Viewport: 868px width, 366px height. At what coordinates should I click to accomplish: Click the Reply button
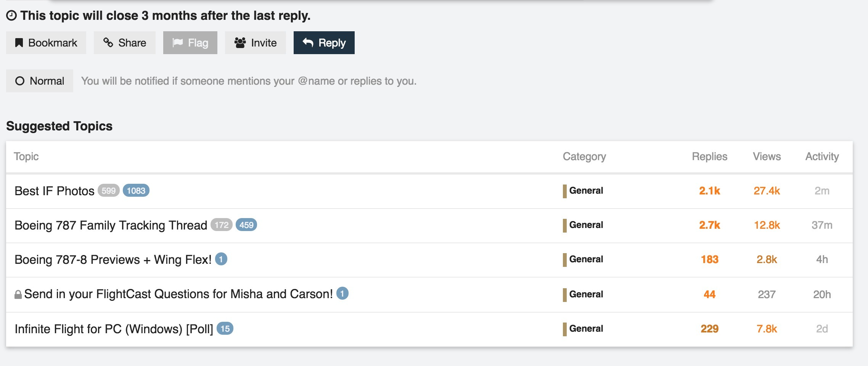coord(324,43)
